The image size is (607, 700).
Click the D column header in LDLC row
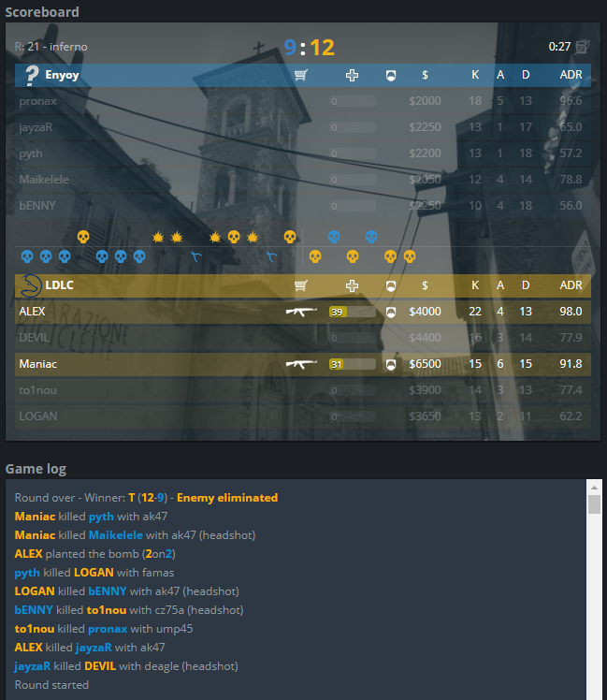526,285
